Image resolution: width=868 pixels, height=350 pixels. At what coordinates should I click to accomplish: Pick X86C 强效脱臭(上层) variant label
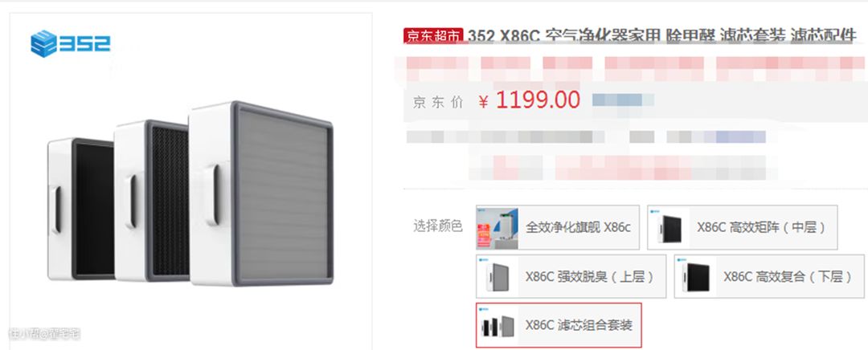coord(590,276)
